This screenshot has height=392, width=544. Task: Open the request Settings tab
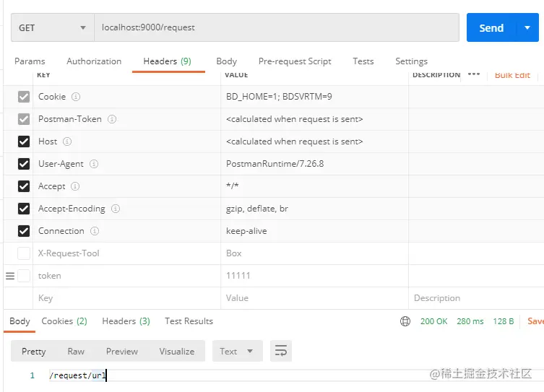412,61
